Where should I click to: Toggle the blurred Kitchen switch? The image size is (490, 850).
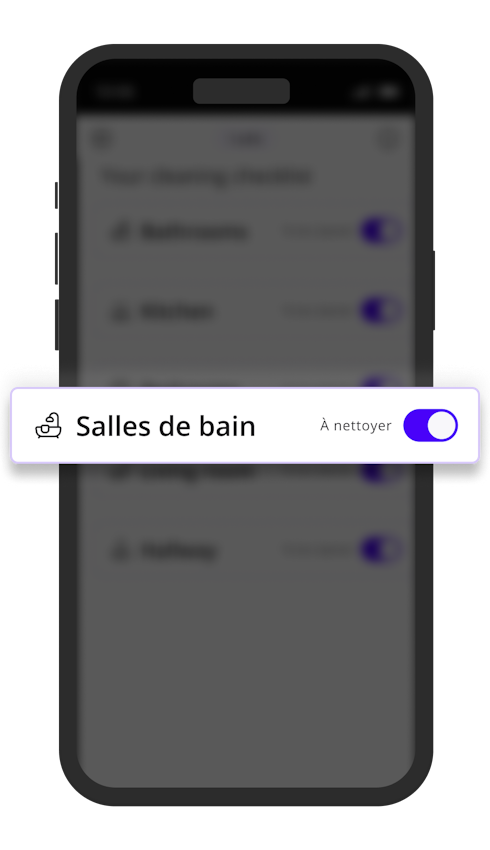[381, 311]
